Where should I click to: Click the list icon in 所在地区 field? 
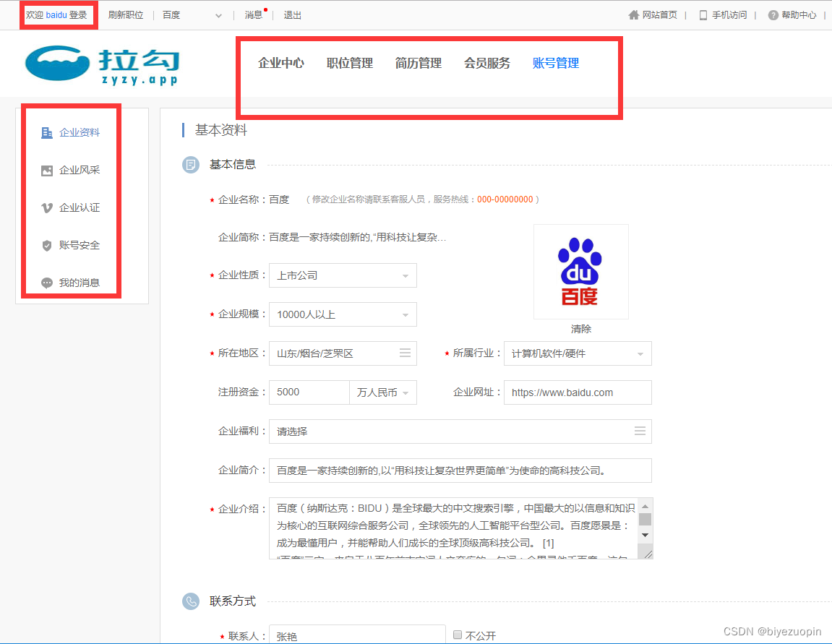pyautogui.click(x=405, y=353)
